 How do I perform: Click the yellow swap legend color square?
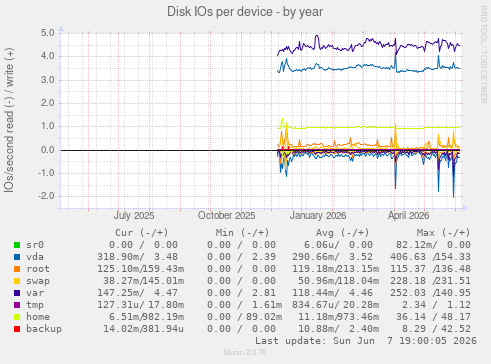click(x=17, y=281)
